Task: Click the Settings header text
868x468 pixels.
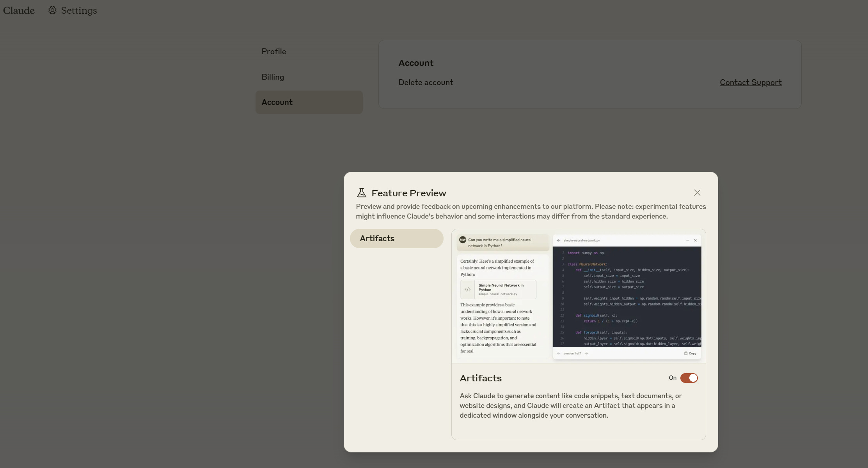Action: click(x=79, y=11)
